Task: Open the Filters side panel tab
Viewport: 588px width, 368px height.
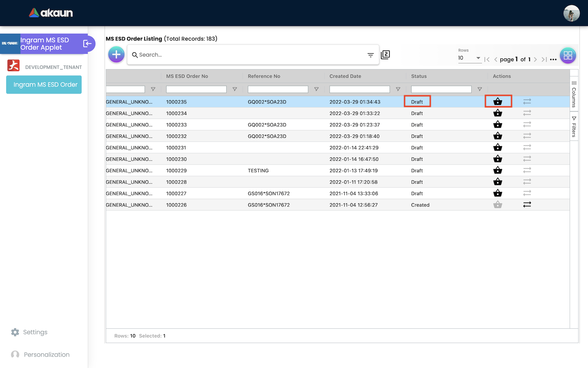Action: (x=574, y=127)
